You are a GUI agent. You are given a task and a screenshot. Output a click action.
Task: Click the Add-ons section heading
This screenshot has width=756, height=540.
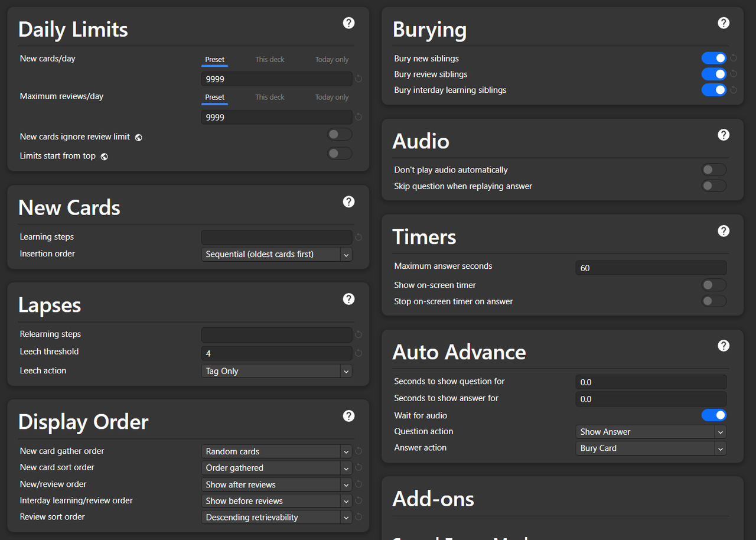pyautogui.click(x=434, y=499)
